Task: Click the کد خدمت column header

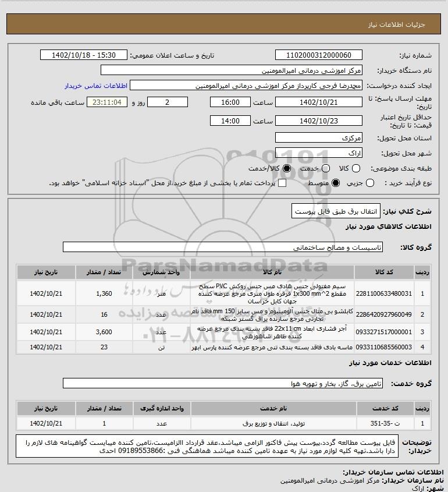Action: coord(386,408)
